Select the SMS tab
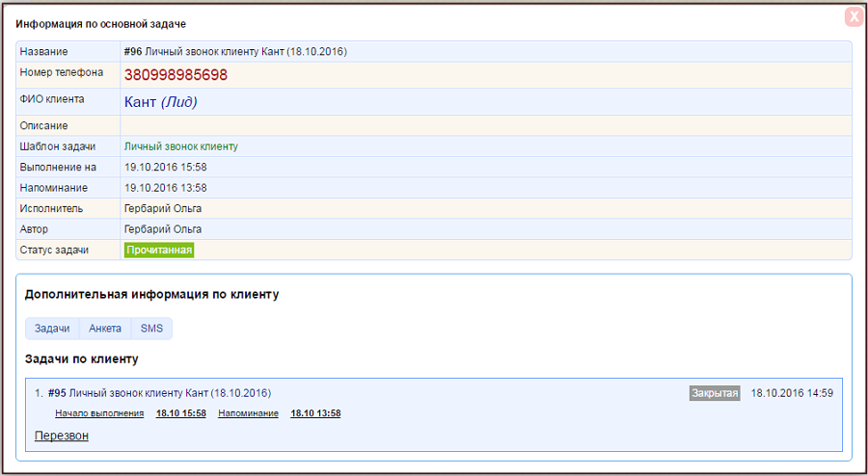The image size is (868, 476). coord(151,329)
